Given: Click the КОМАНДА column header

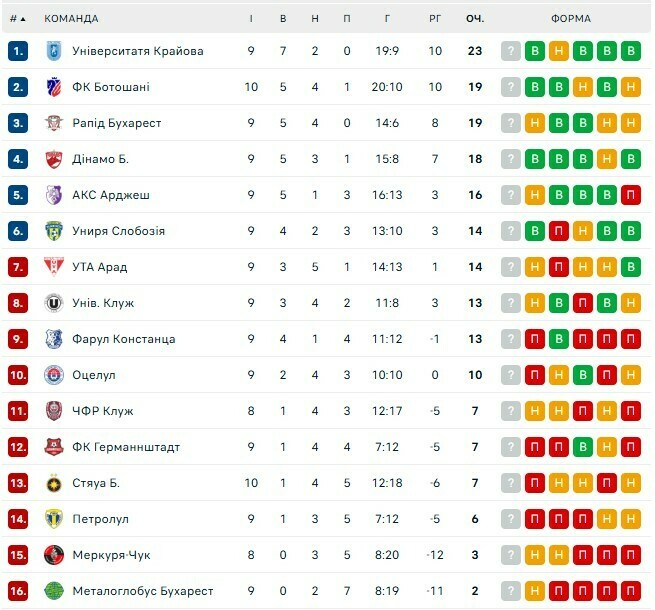Looking at the screenshot, I should pos(72,18).
